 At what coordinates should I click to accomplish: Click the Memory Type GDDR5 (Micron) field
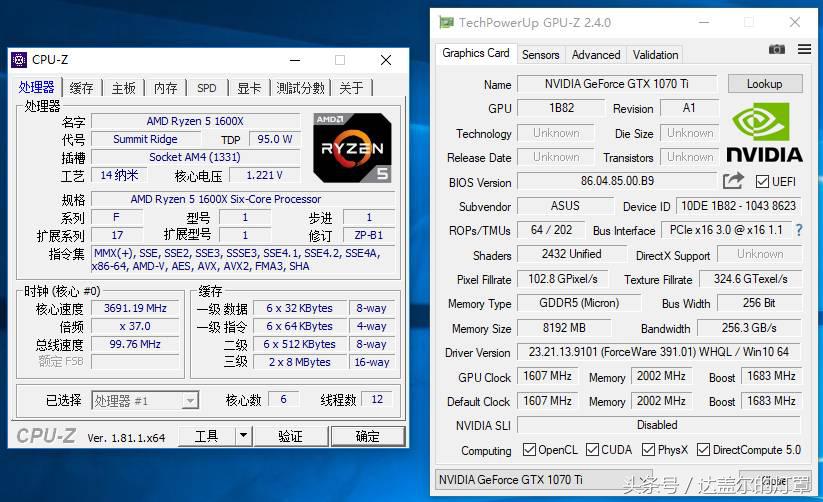[579, 303]
